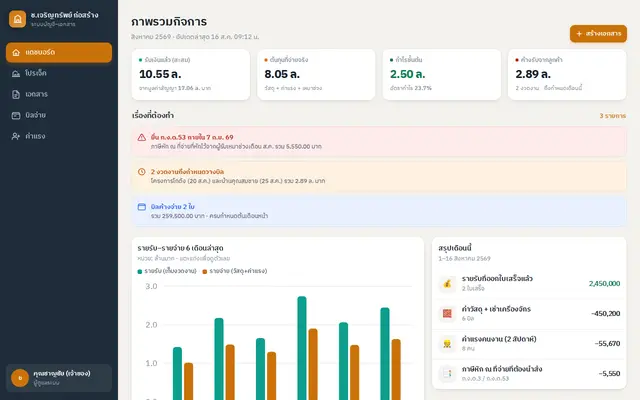This screenshot has width=640, height=400.
Task: Click the สร้างเอกสาร create document button
Action: tap(598, 34)
